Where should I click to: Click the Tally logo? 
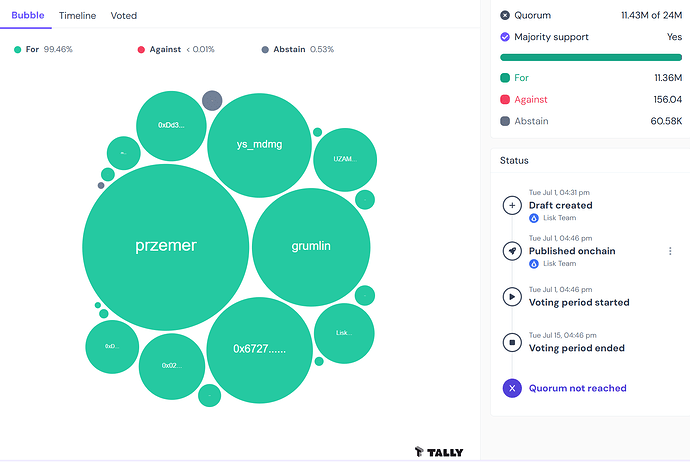pyautogui.click(x=439, y=452)
